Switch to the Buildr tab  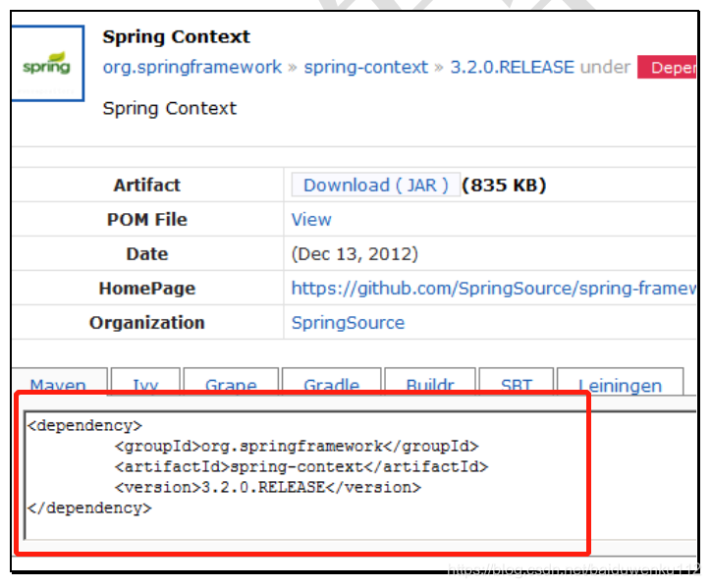(x=430, y=383)
